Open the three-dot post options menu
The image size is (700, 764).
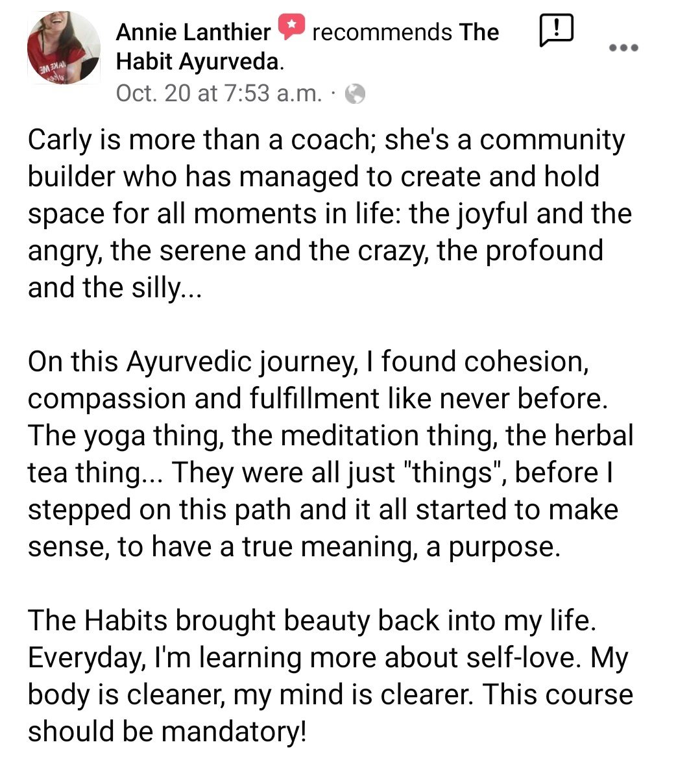tap(624, 47)
